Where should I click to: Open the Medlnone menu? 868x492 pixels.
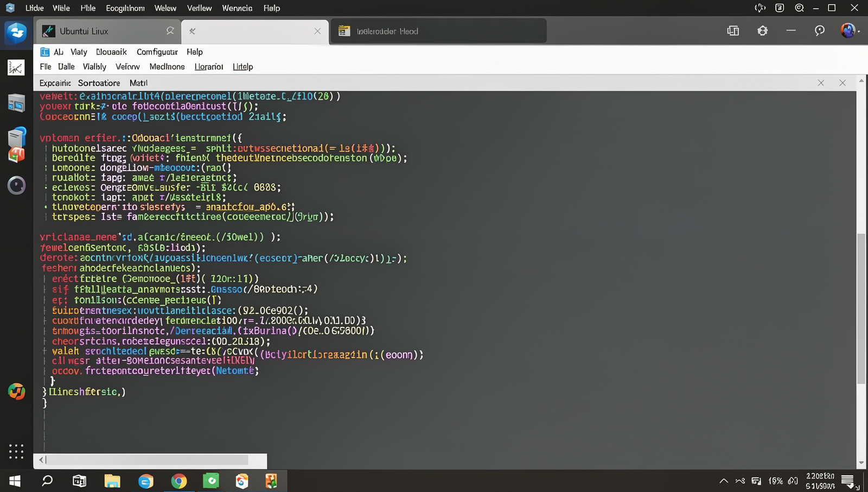coord(167,67)
